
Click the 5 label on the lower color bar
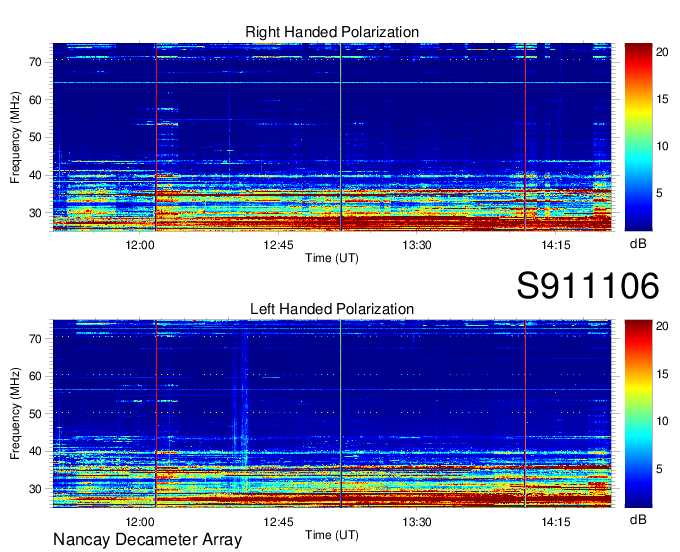coord(659,469)
